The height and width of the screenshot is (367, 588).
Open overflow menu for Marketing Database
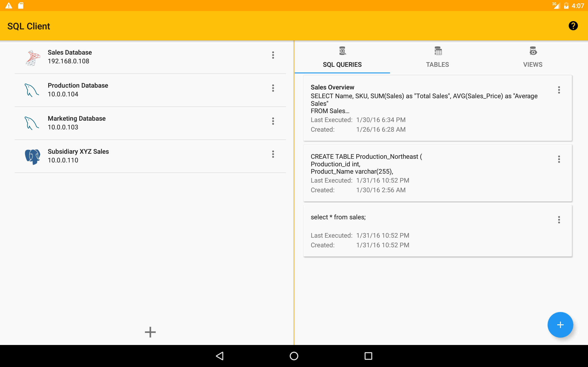pyautogui.click(x=273, y=121)
